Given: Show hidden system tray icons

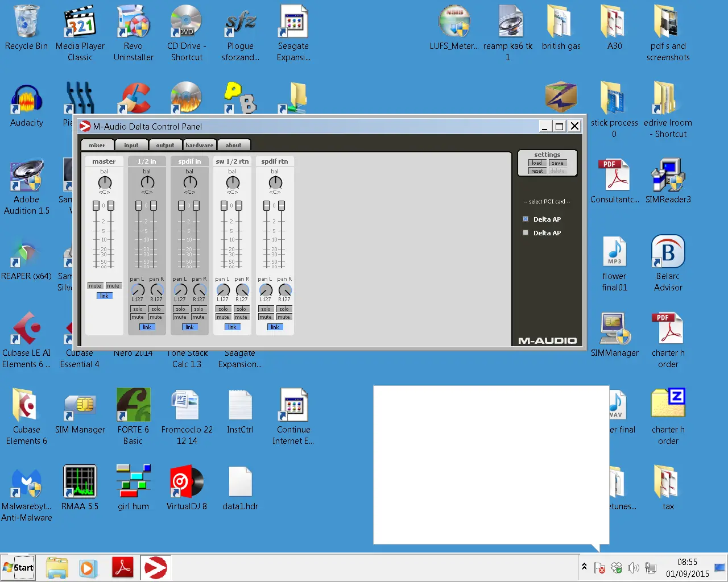Looking at the screenshot, I should [x=584, y=567].
